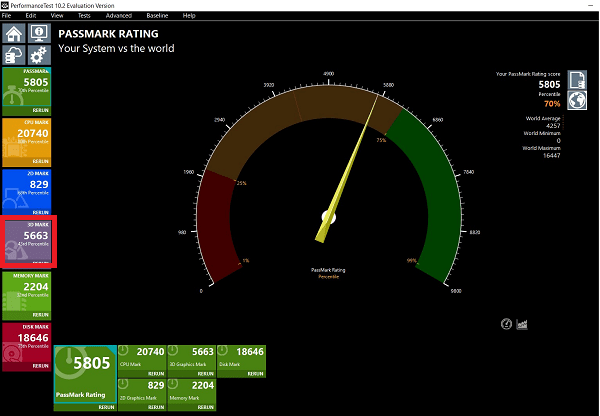600x416 pixels.
Task: Click the World Average 4257 value
Action: click(553, 126)
